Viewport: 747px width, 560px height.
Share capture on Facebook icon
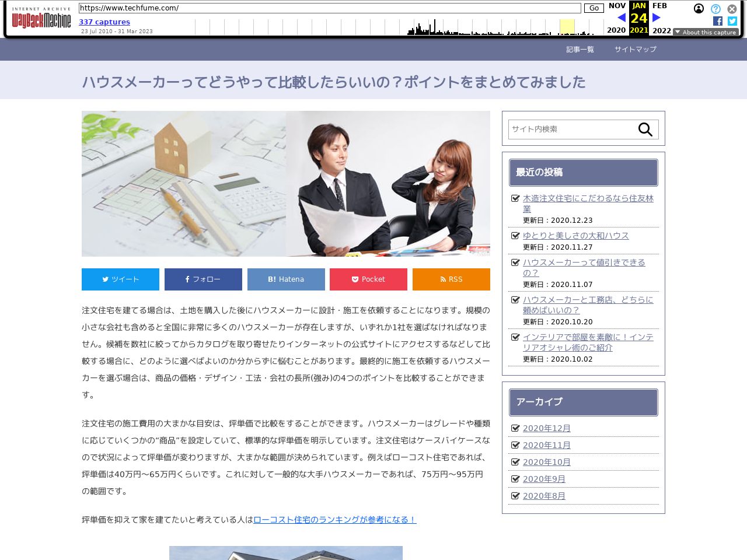pos(718,21)
